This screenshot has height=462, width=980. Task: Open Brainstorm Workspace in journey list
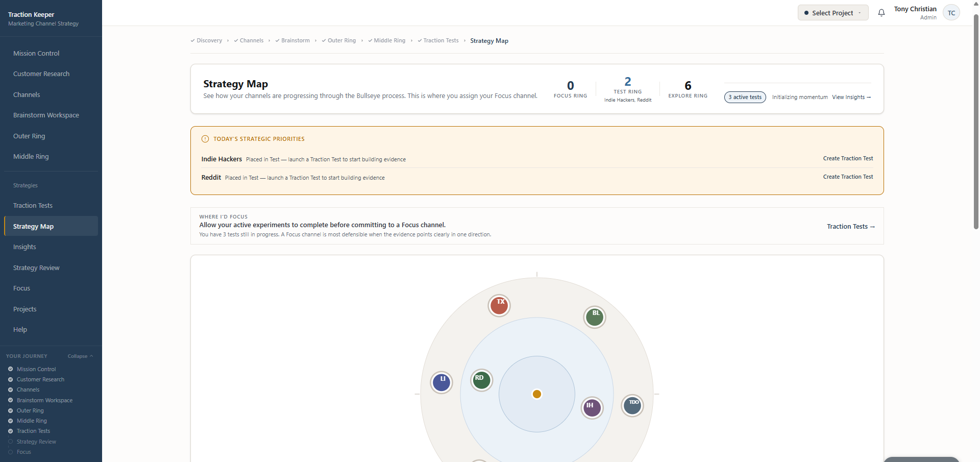(x=44, y=400)
